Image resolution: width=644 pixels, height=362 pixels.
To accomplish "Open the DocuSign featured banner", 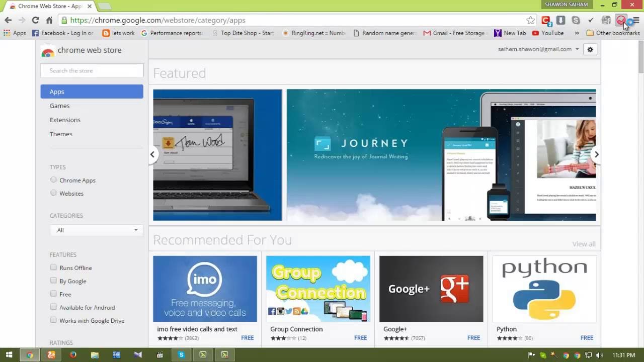I will click(x=217, y=155).
